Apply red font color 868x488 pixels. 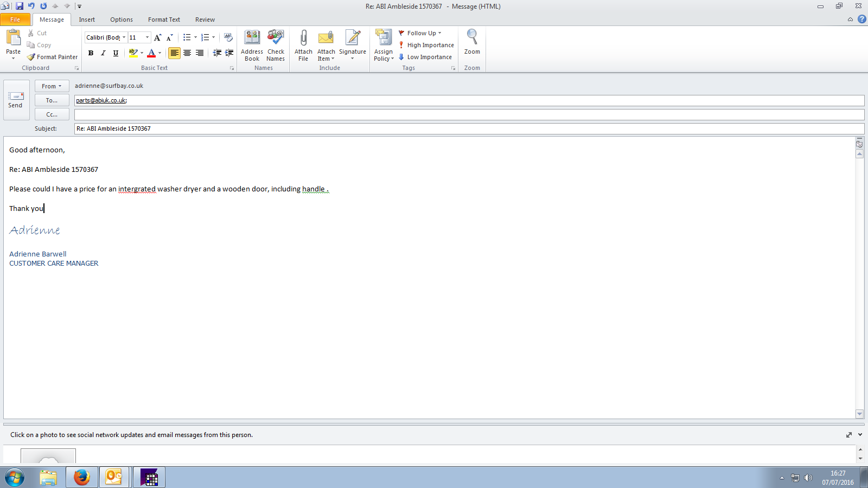click(x=151, y=53)
